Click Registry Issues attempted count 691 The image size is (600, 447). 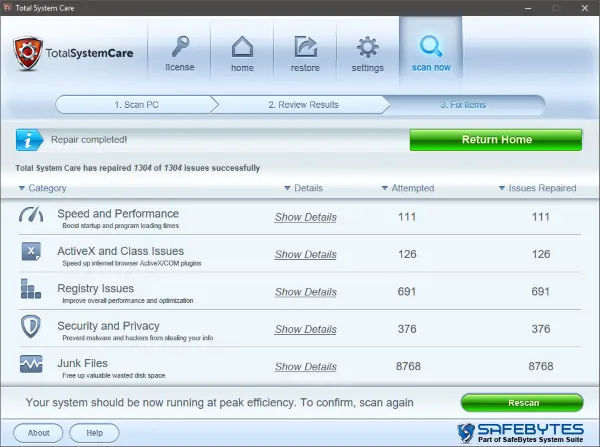point(407,292)
